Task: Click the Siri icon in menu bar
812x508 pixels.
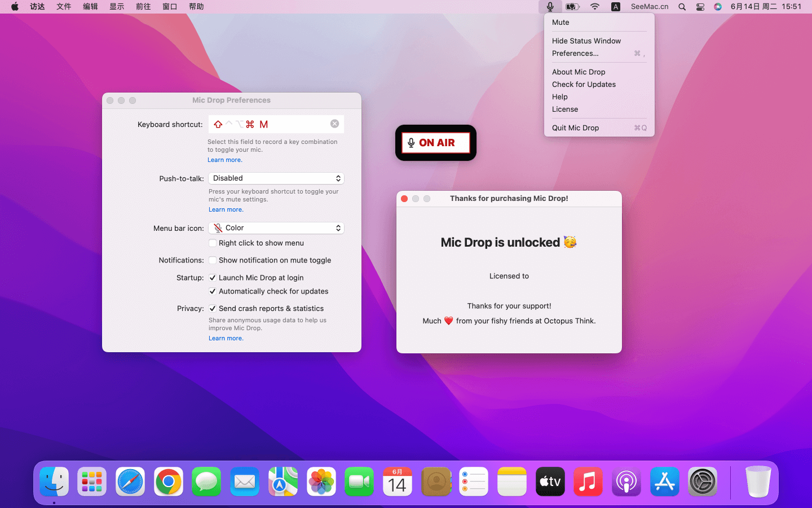Action: pyautogui.click(x=718, y=7)
